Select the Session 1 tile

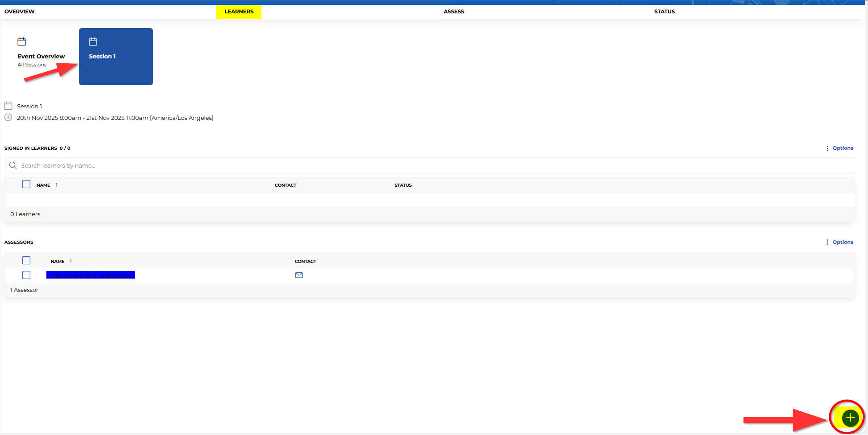pyautogui.click(x=116, y=57)
